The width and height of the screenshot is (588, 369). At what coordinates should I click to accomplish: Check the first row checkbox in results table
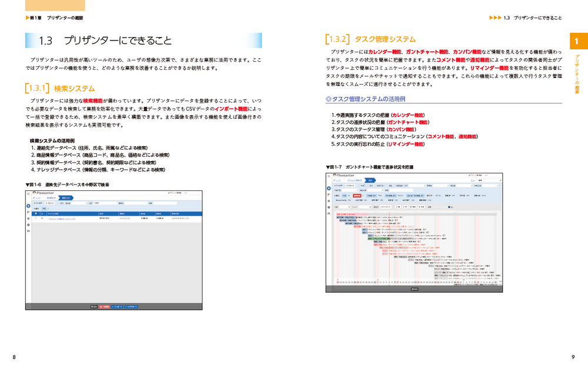pyautogui.click(x=35, y=218)
